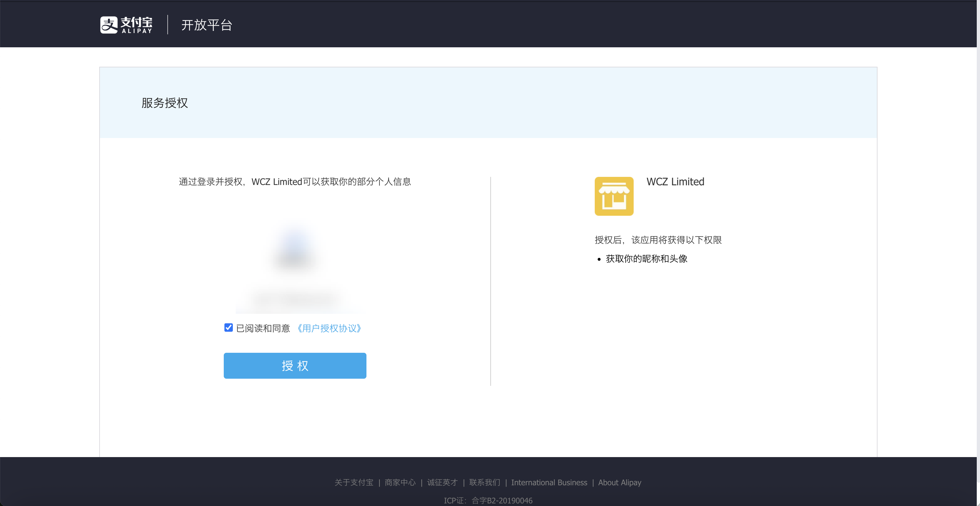The image size is (980, 506).
Task: Open 关于支付宝 footer link
Action: [x=353, y=482]
